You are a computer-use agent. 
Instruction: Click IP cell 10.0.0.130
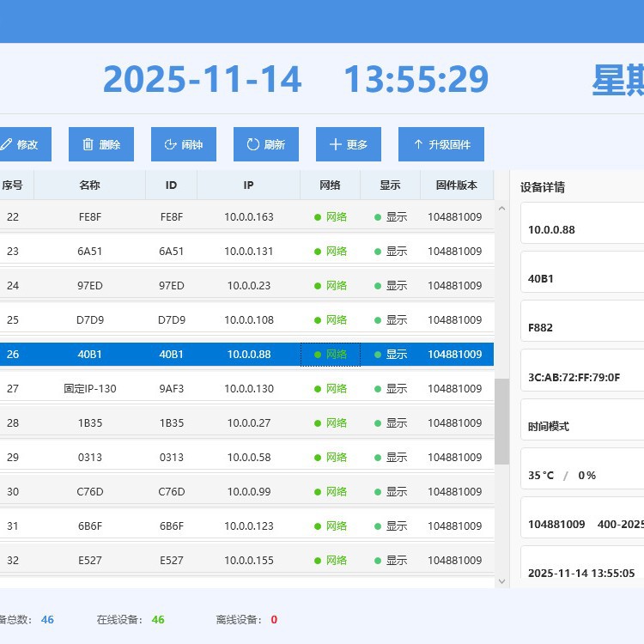(x=249, y=388)
